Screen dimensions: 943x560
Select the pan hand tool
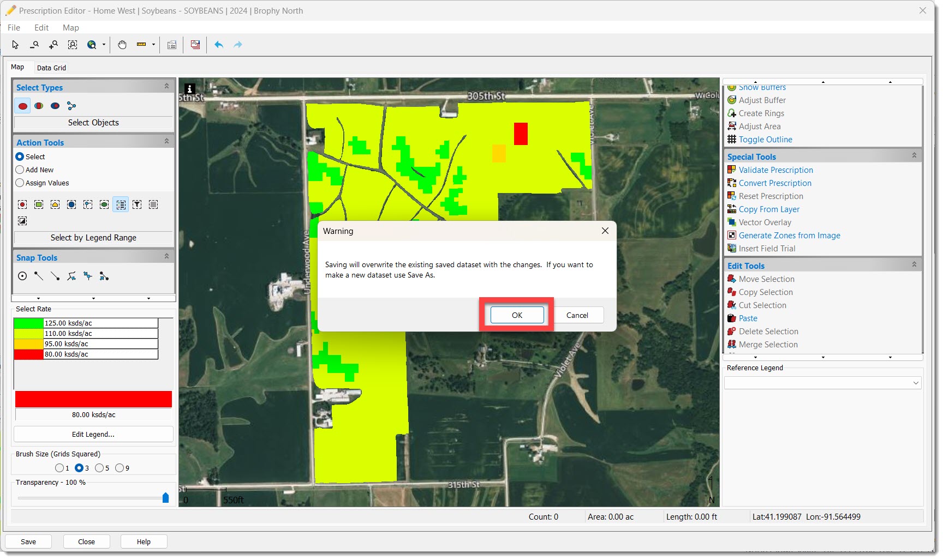click(122, 45)
